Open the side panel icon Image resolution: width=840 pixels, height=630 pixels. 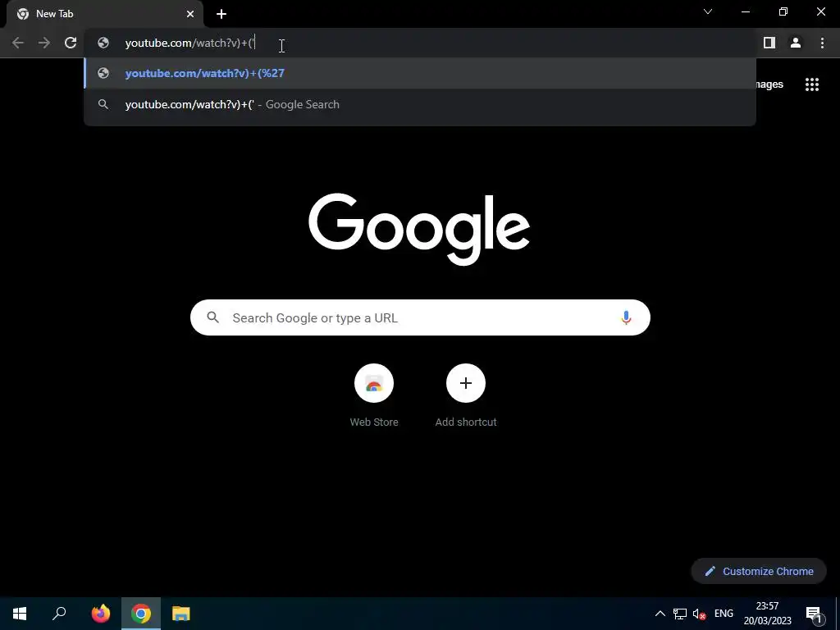point(769,43)
